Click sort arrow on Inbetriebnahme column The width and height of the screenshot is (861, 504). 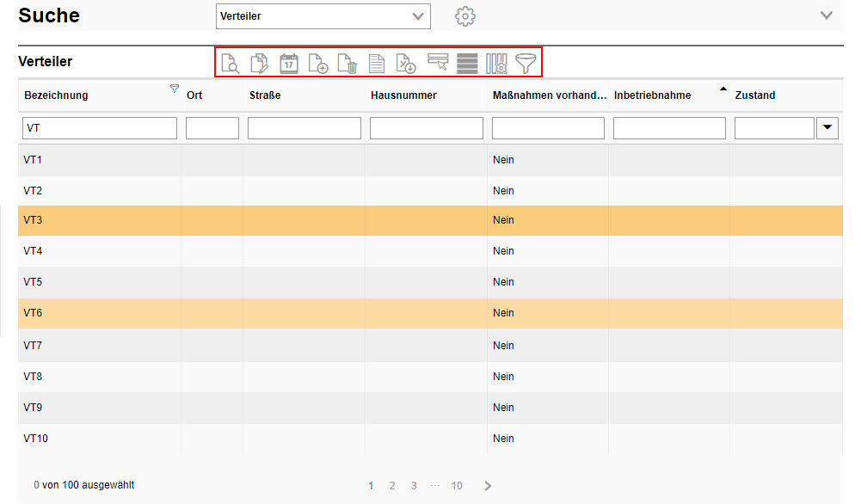click(723, 89)
